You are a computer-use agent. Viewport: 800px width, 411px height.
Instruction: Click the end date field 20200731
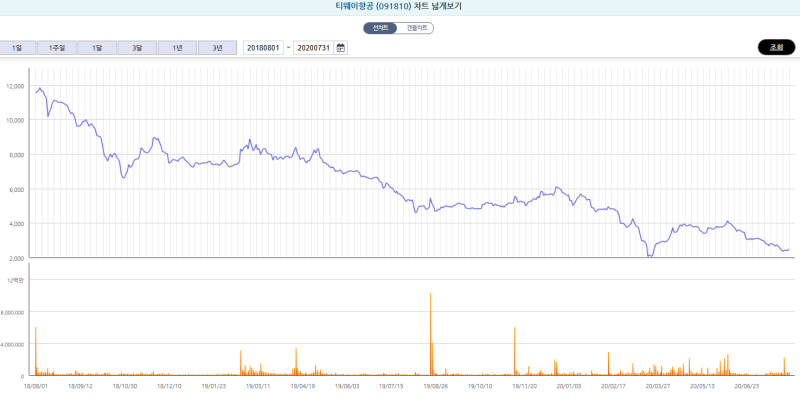coord(313,48)
